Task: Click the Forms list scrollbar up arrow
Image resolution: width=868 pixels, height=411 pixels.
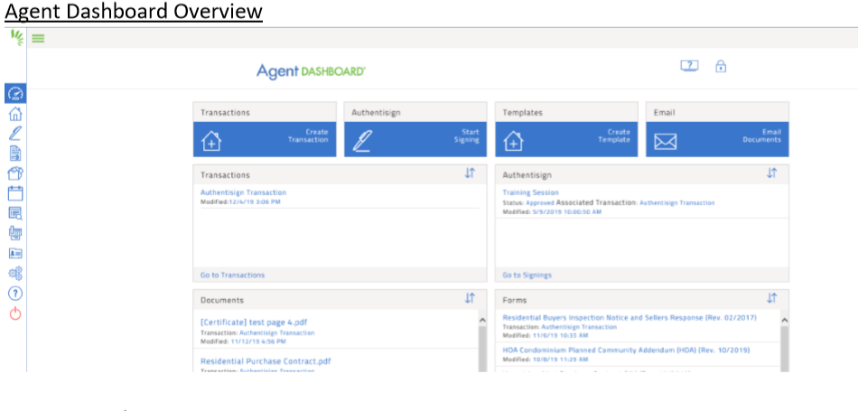Action: pyautogui.click(x=784, y=320)
